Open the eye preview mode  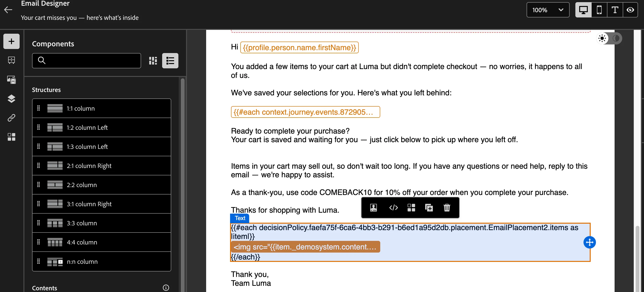point(631,10)
